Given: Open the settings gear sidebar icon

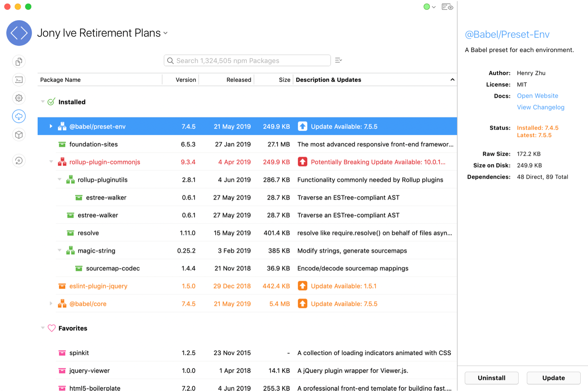Looking at the screenshot, I should pos(19,98).
